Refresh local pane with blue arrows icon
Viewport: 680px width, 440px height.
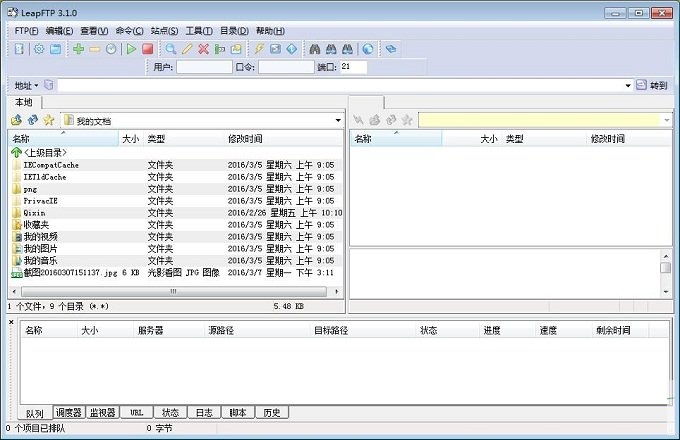(x=33, y=120)
